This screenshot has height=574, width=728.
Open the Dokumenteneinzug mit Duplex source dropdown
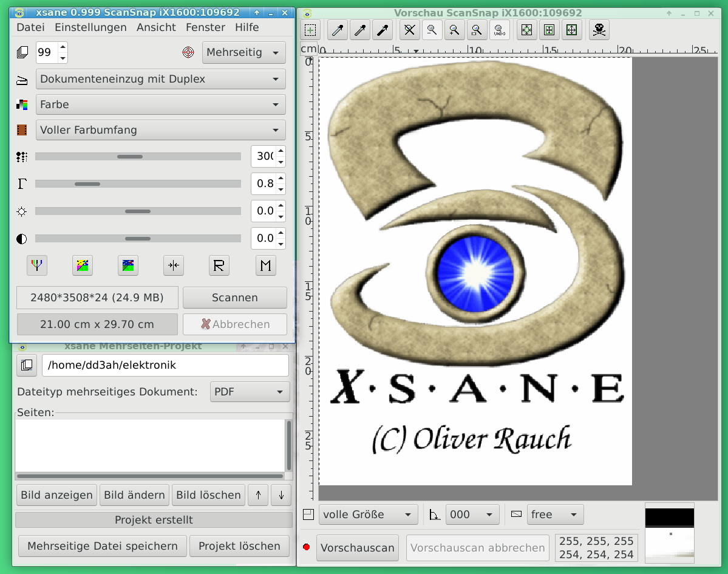tap(161, 79)
